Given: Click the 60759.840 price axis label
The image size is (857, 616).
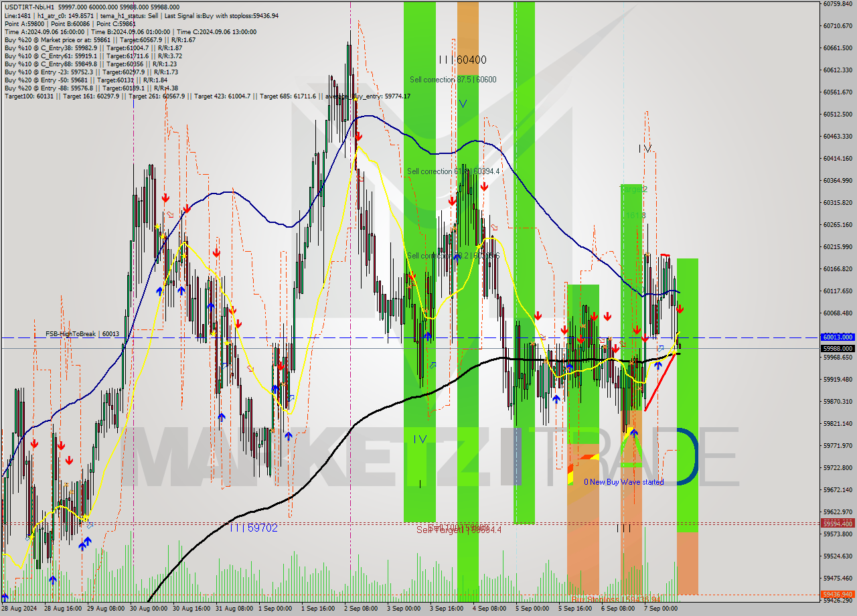Looking at the screenshot, I should [838, 4].
